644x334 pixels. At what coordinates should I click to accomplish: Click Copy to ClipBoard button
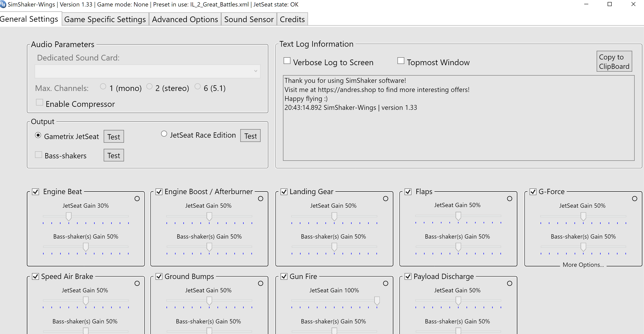614,61
